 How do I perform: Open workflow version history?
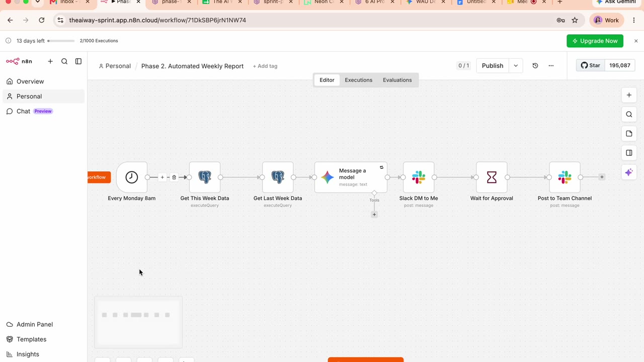(x=535, y=66)
